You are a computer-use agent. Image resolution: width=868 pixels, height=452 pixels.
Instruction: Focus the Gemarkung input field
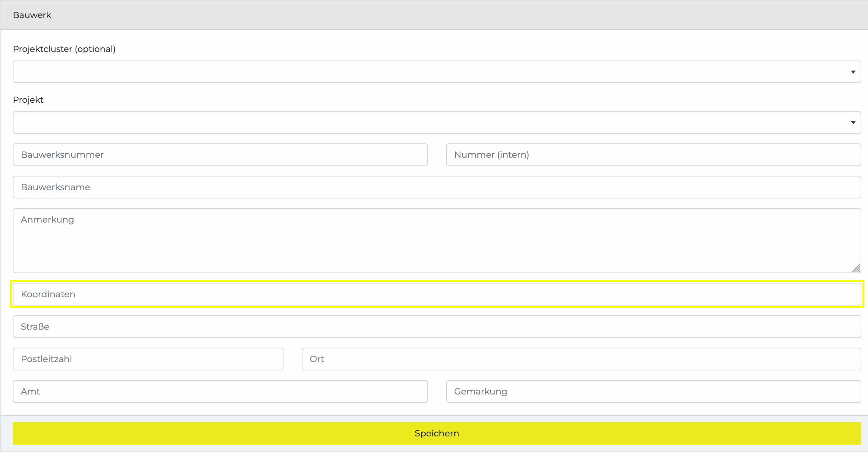click(653, 391)
